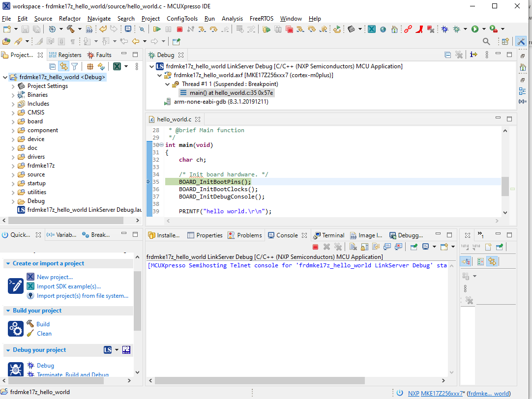Collapse the Build your project section
Screen dimensions: 532x399
pyautogui.click(x=8, y=311)
